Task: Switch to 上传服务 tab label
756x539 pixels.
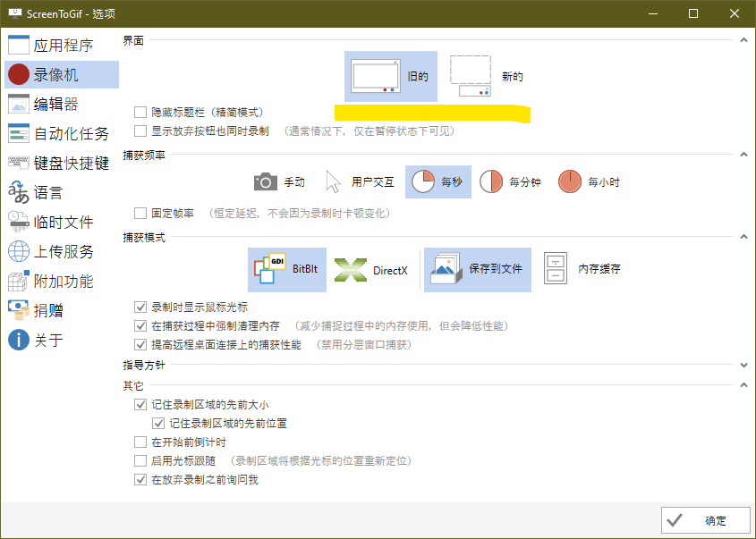Action: pos(64,251)
